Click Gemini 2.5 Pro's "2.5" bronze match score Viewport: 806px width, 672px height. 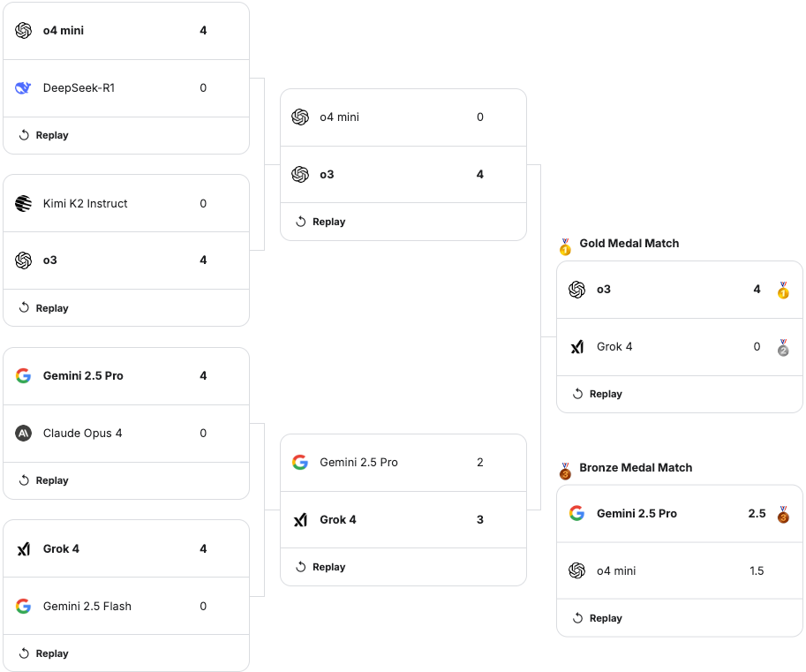click(757, 514)
